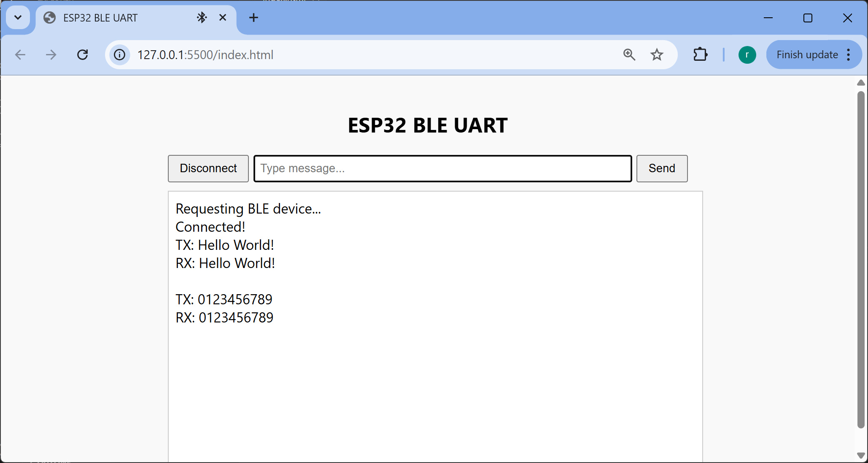Click the page scrollbar down arrow

pyautogui.click(x=861, y=455)
